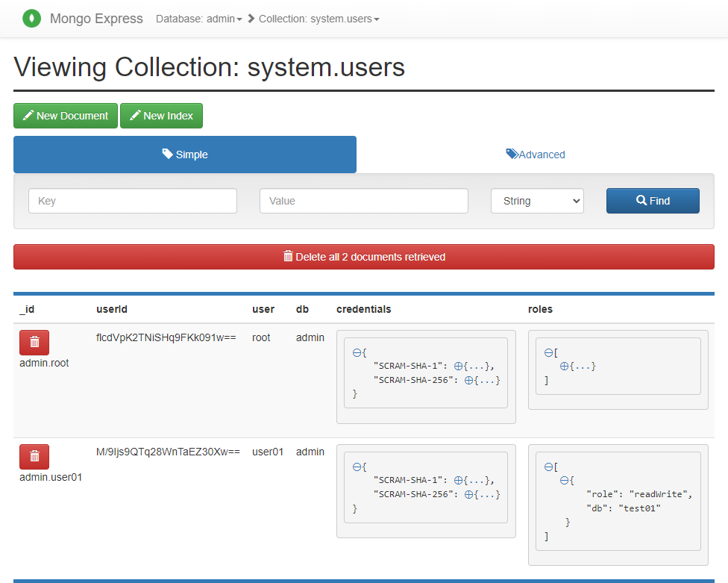Collapse the readWrite role object in user01 roles

564,480
